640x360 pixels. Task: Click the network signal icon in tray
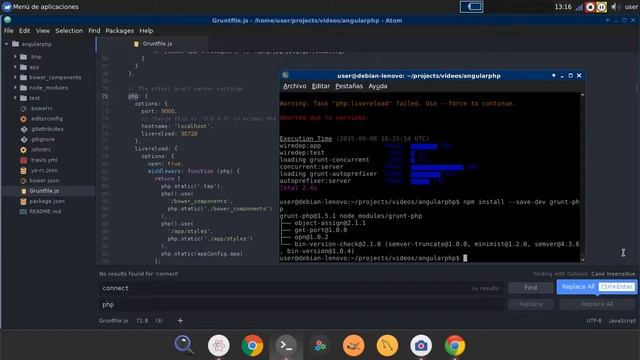pos(579,7)
